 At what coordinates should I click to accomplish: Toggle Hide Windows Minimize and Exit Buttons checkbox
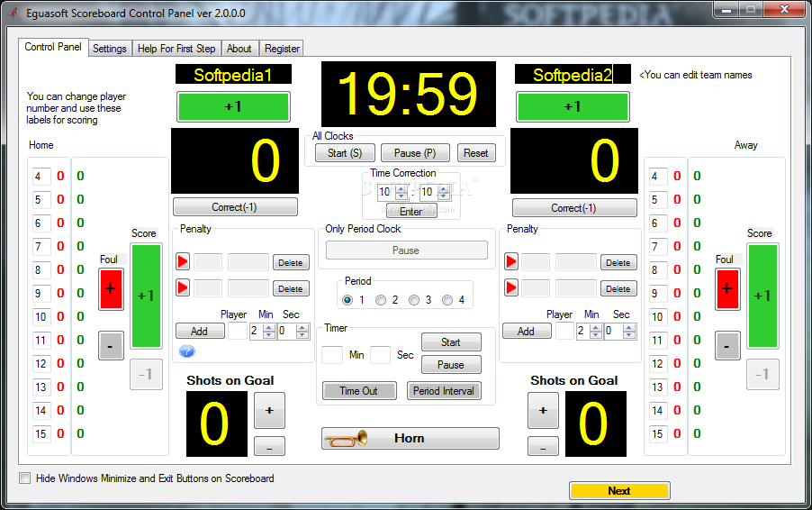[x=25, y=478]
